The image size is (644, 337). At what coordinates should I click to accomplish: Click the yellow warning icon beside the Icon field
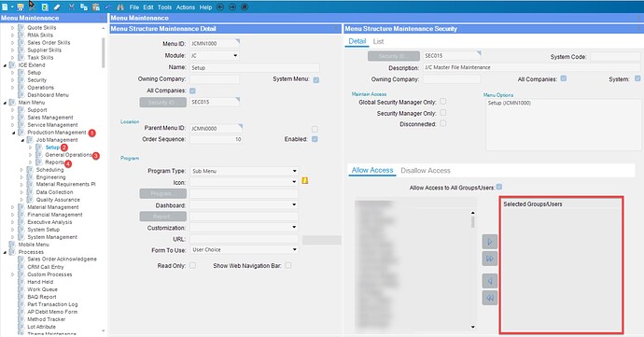pos(305,180)
